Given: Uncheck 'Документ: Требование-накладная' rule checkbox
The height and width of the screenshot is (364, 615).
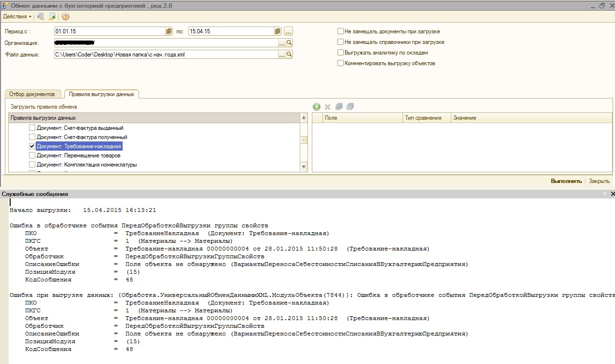Looking at the screenshot, I should tap(32, 146).
